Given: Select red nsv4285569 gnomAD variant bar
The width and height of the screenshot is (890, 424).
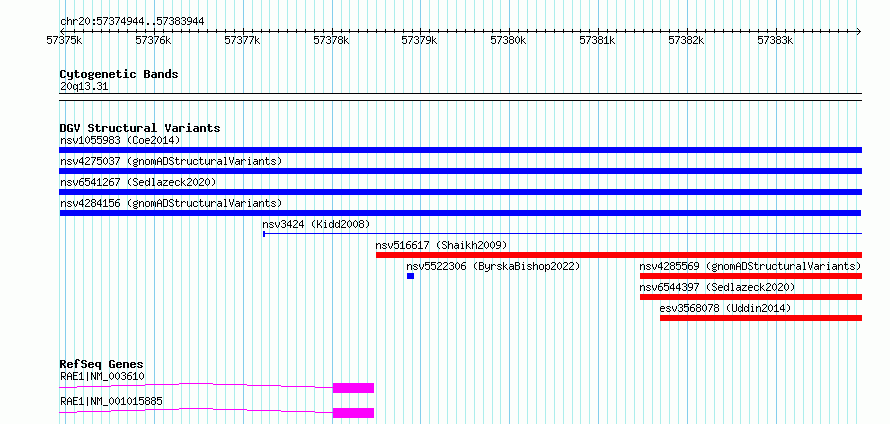Looking at the screenshot, I should (x=751, y=276).
